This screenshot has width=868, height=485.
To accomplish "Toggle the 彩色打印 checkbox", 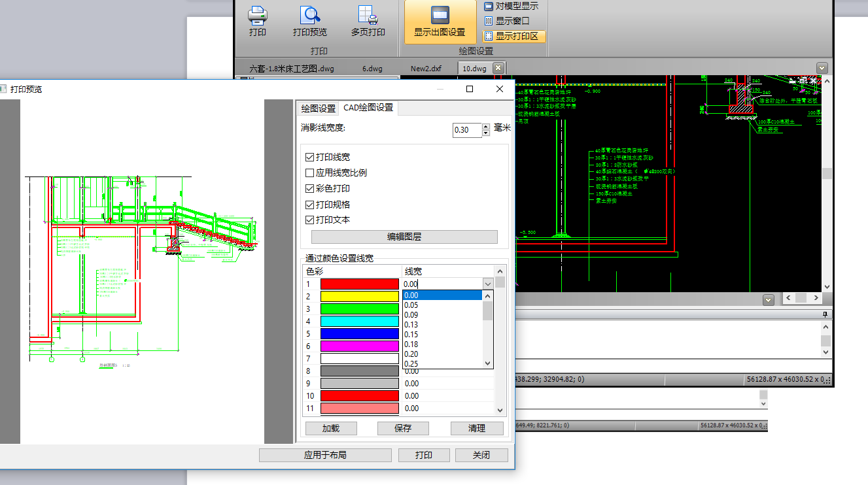I will (310, 188).
